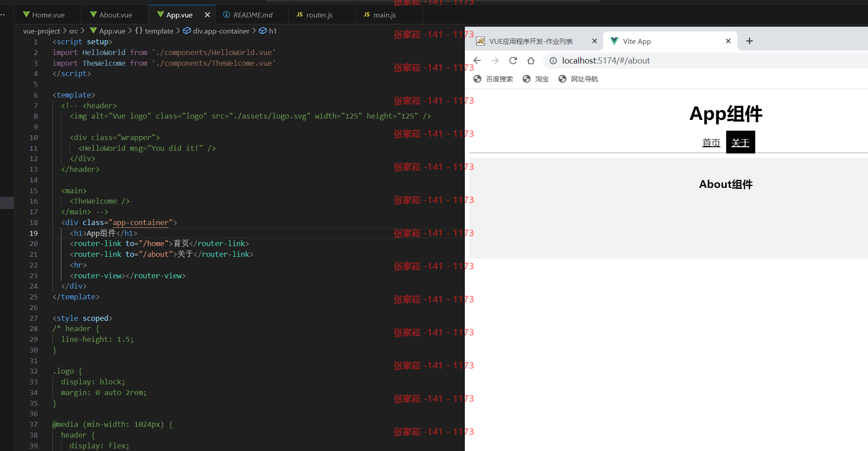This screenshot has width=868, height=451.
Task: Go to the browser home page
Action: click(x=531, y=60)
